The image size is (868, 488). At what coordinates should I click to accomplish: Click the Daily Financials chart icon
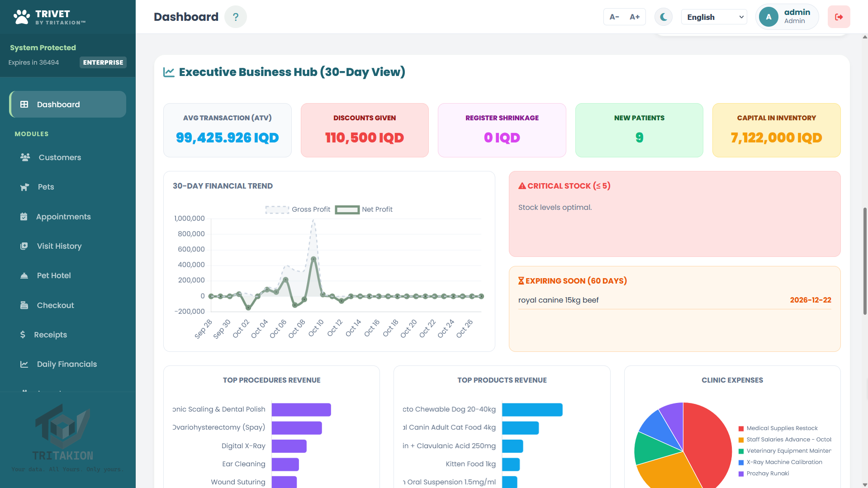tap(24, 364)
